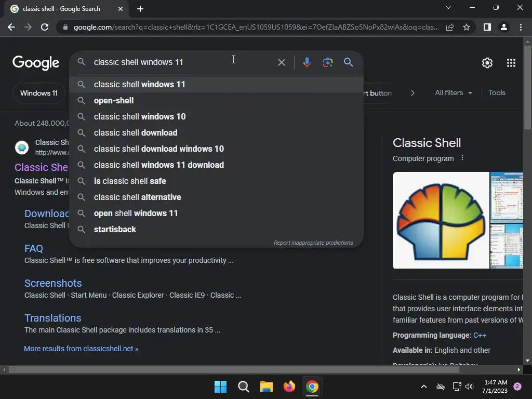Open the FAQ sitelink

pos(34,248)
